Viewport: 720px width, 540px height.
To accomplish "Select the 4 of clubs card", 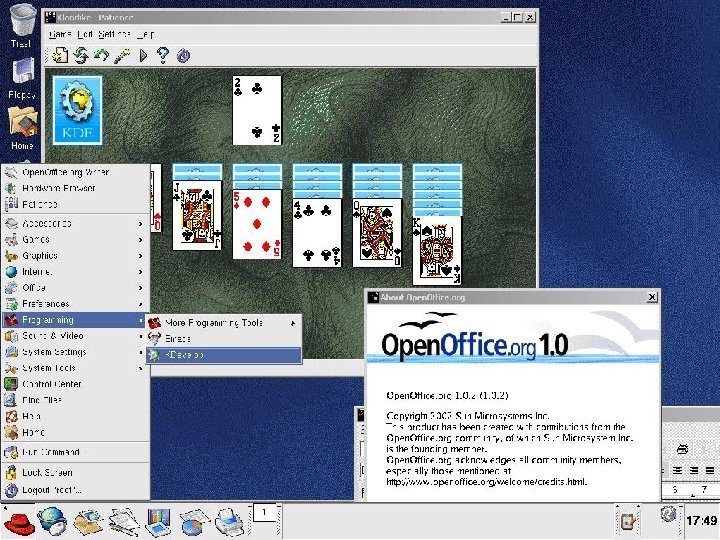I will [x=317, y=233].
